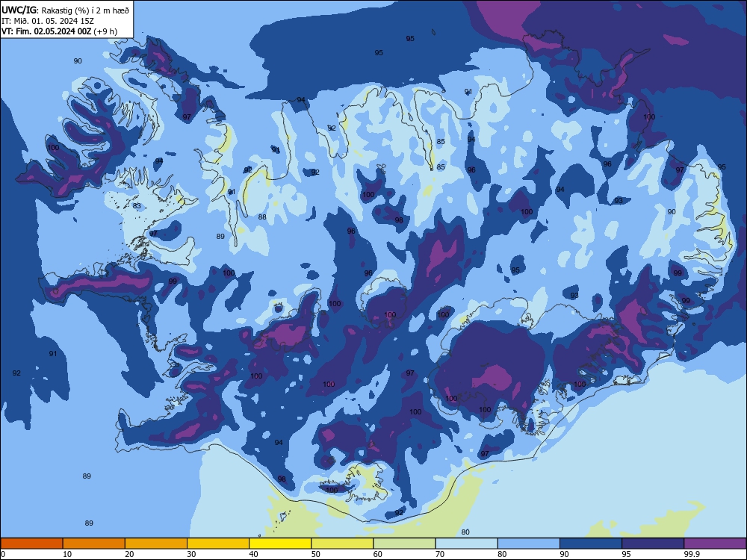The height and width of the screenshot is (560, 747).
Task: Click the 95–99.9 indigo legend swatch
Action: click(653, 544)
